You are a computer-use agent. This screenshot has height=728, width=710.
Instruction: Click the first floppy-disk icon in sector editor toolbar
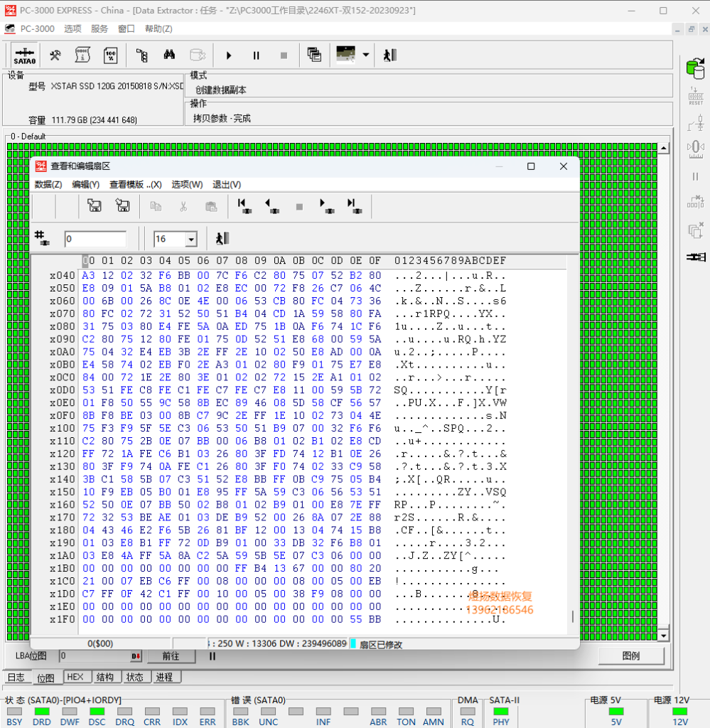point(95,205)
